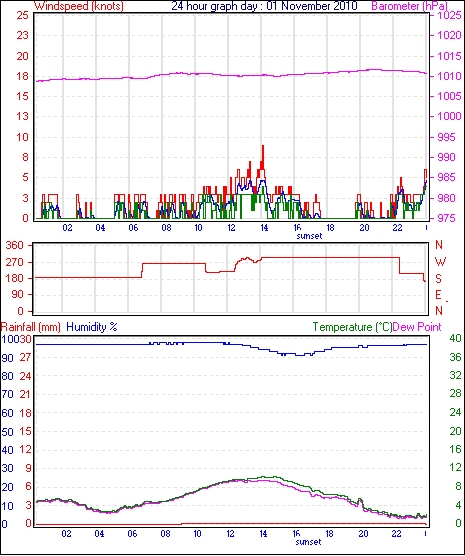The image size is (465, 556).
Task: Click the 24 hour graph day title
Action: click(x=264, y=6)
